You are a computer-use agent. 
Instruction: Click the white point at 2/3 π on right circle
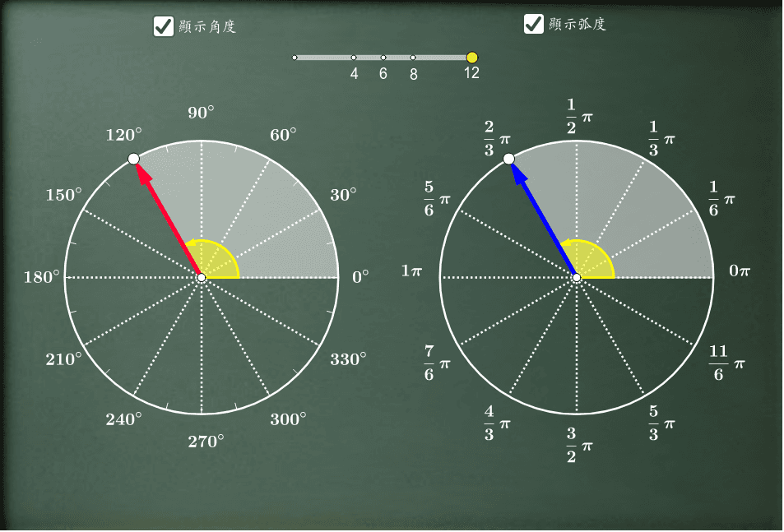(508, 159)
